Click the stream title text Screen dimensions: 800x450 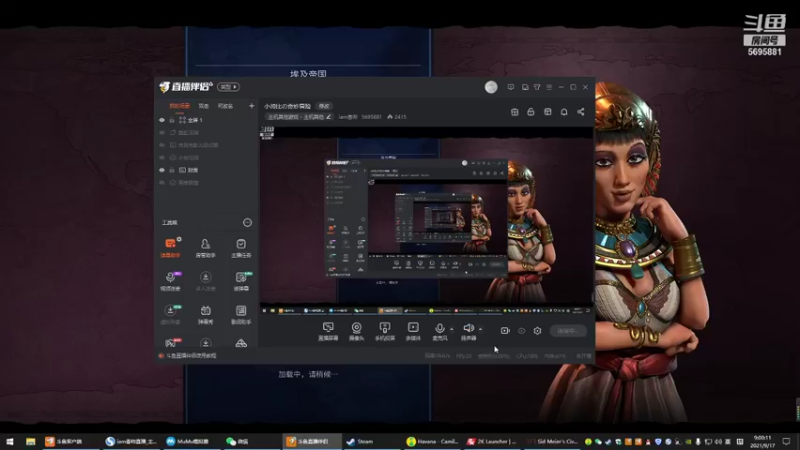click(287, 106)
